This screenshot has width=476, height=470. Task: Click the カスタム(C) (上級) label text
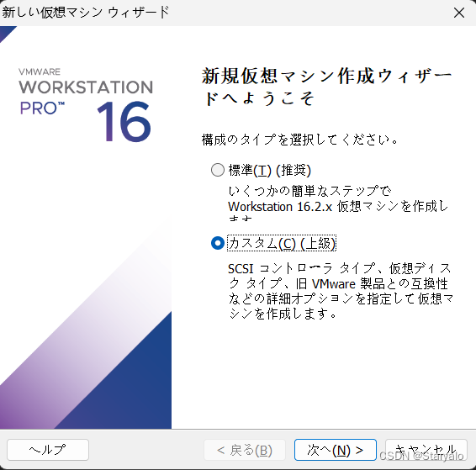(282, 243)
